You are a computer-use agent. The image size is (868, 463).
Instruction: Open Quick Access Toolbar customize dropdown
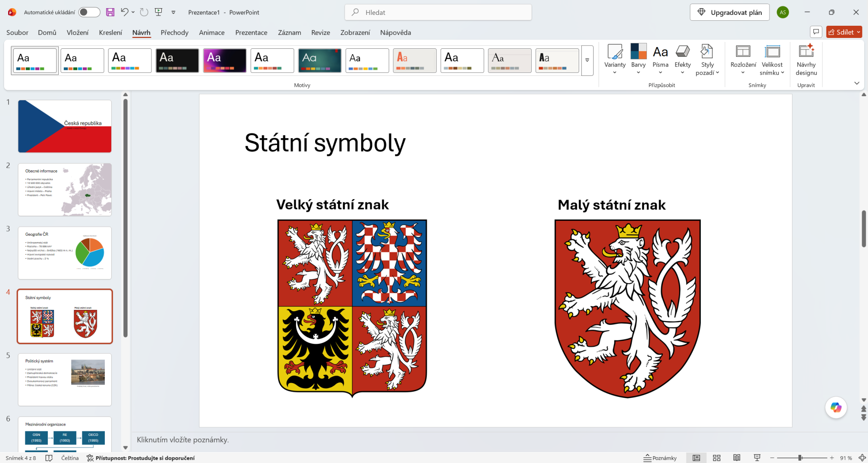point(174,13)
